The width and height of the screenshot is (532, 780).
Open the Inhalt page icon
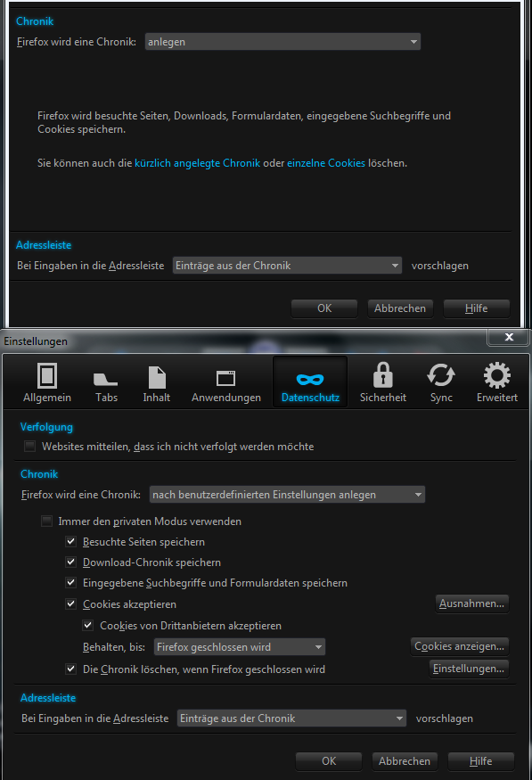coord(157,378)
